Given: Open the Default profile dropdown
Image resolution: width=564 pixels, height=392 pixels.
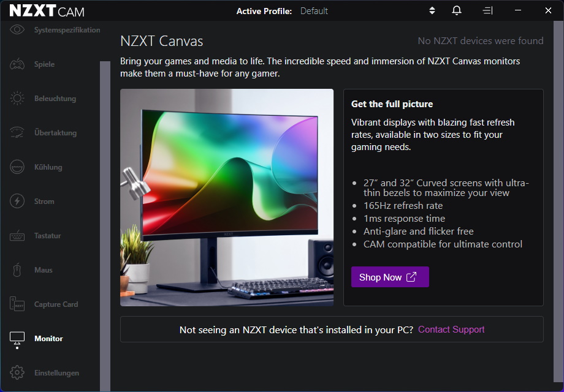Looking at the screenshot, I should pos(314,10).
